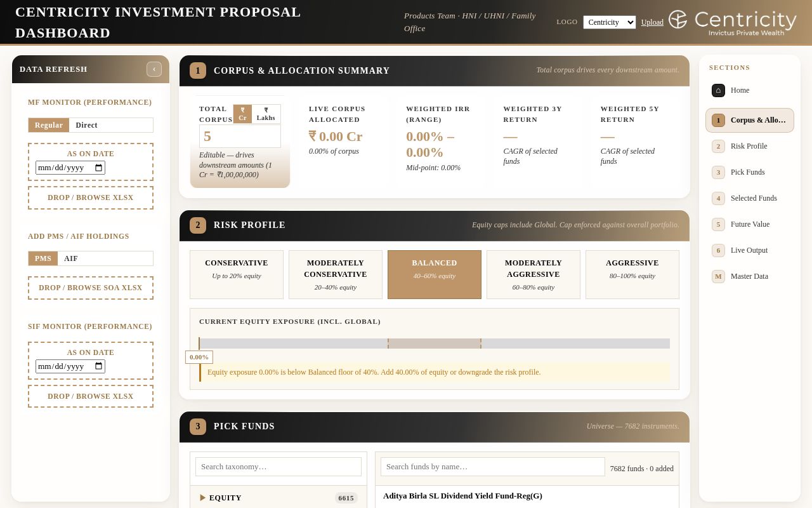812x508 pixels.
Task: Click the MF Monitor As On Date field
Action: click(x=70, y=168)
